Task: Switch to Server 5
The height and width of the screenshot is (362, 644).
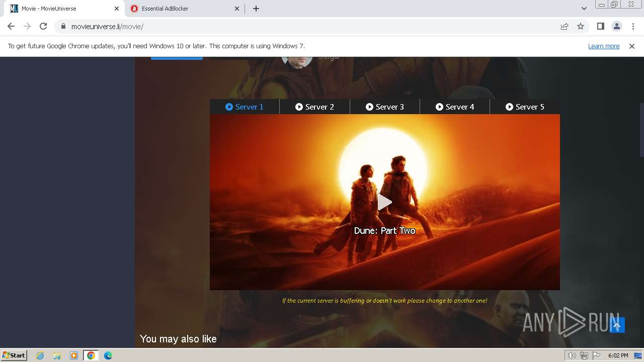Action: (x=525, y=107)
